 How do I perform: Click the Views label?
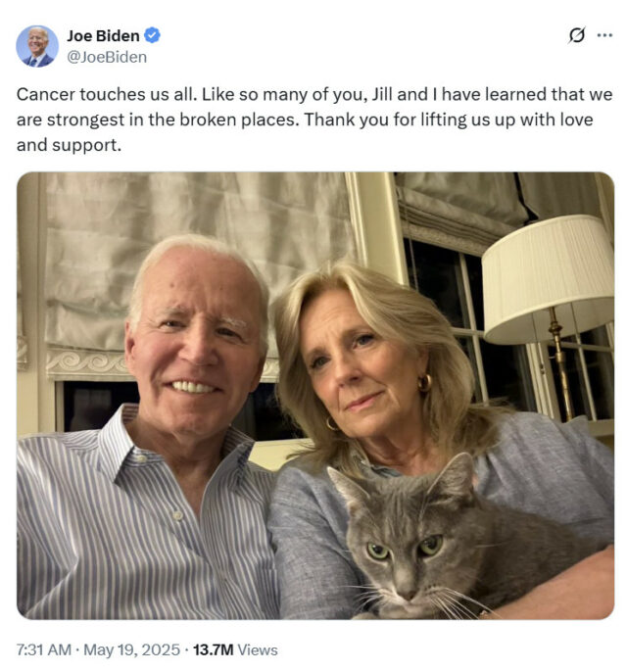click(258, 649)
